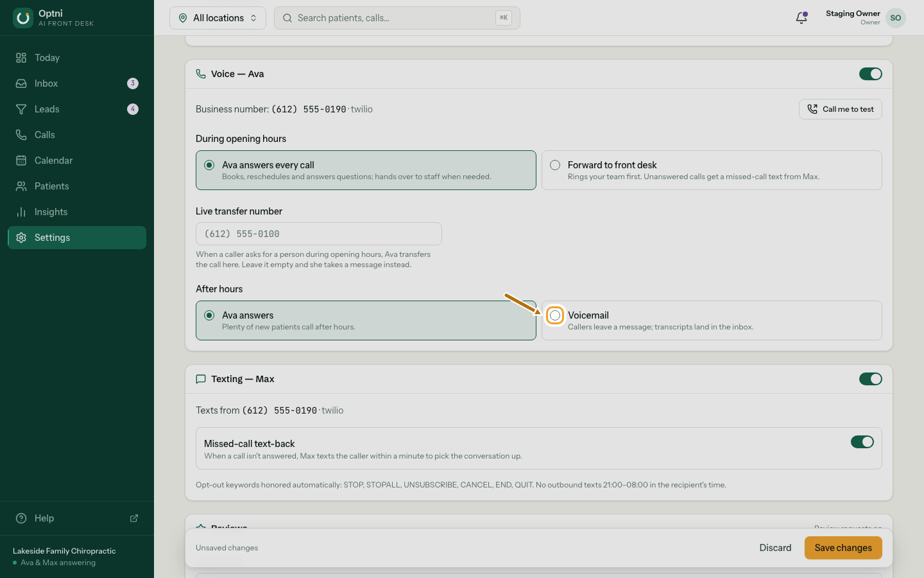Screen dimensions: 924x578
Task: Open the Leads section
Action: point(77,109)
